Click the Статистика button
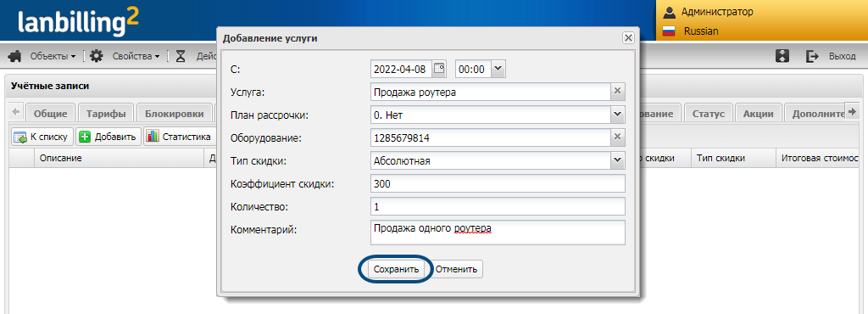 (x=180, y=137)
